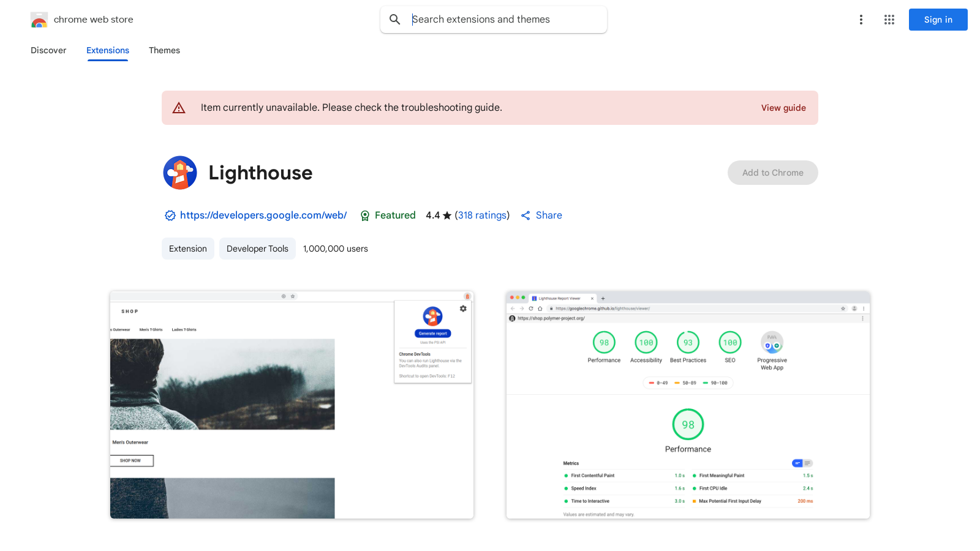Switch to the Themes tab

pyautogui.click(x=164, y=50)
